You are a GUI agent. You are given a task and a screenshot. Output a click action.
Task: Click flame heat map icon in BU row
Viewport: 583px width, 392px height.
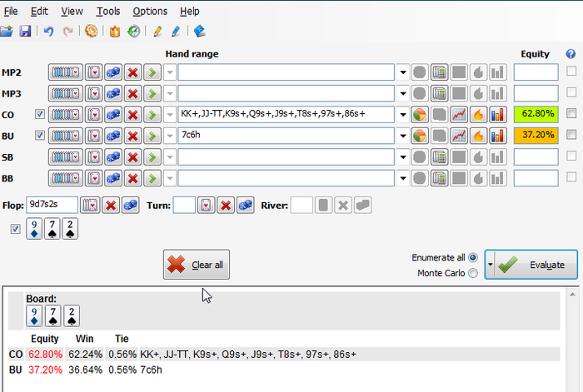tap(478, 136)
